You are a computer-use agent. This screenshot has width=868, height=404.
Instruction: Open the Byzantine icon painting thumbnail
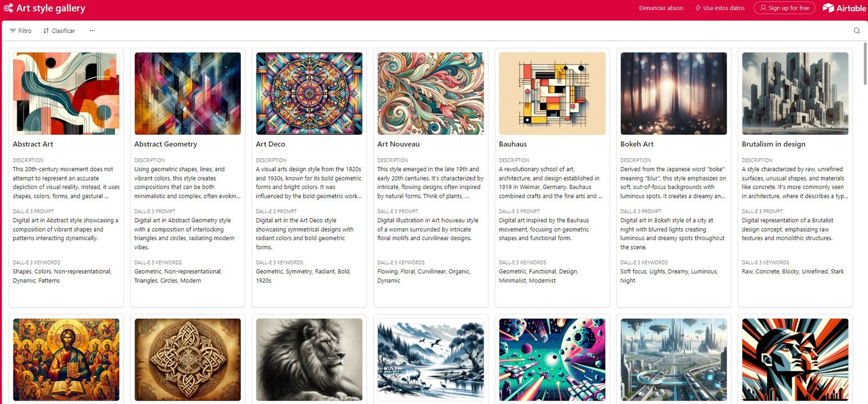point(66,360)
